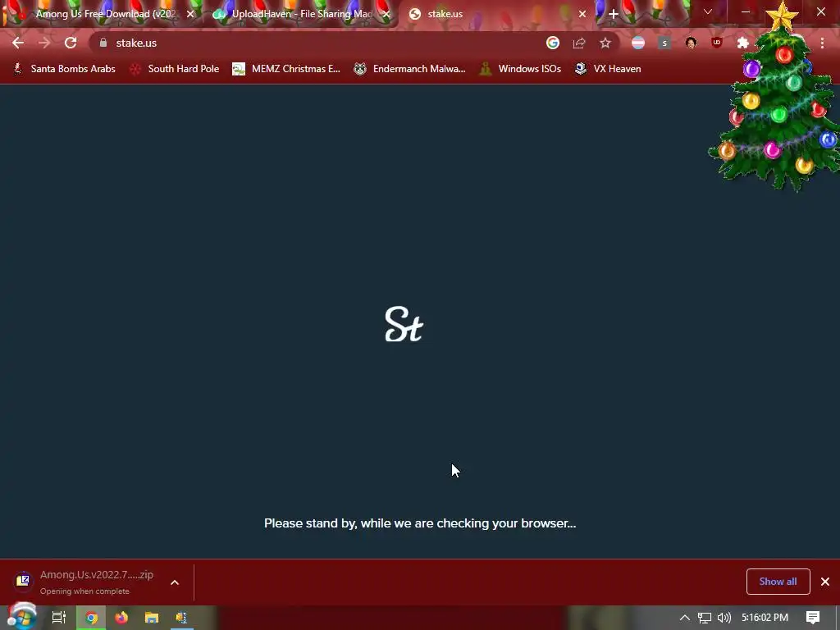The height and width of the screenshot is (630, 840).
Task: Open the Chrome three-dot menu
Action: [x=822, y=43]
